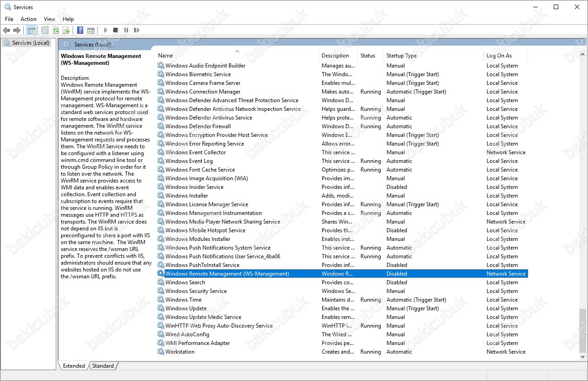Click the Start Service play icon
The height and width of the screenshot is (381, 588).
pos(106,30)
